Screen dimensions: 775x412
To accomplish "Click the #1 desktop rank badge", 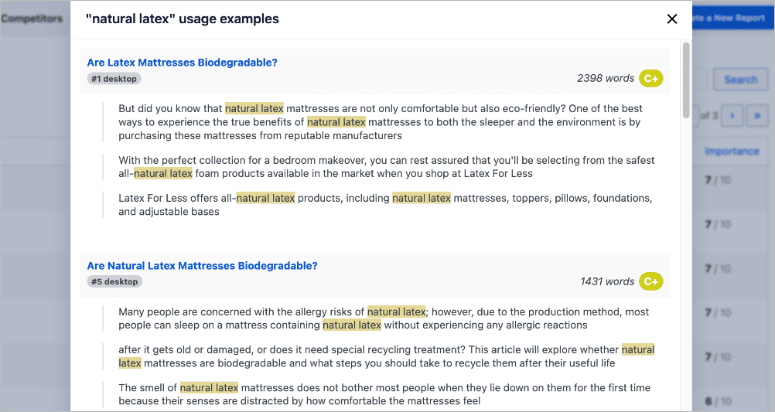I will [114, 79].
